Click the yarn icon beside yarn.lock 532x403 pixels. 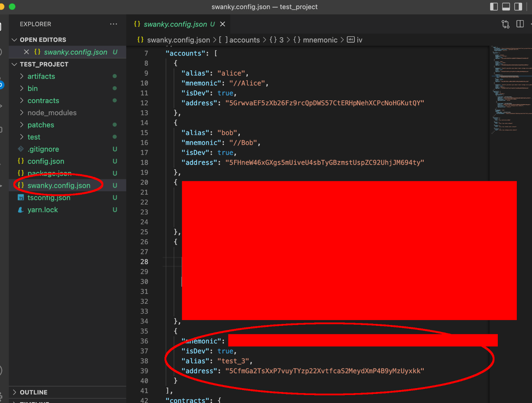tap(21, 210)
